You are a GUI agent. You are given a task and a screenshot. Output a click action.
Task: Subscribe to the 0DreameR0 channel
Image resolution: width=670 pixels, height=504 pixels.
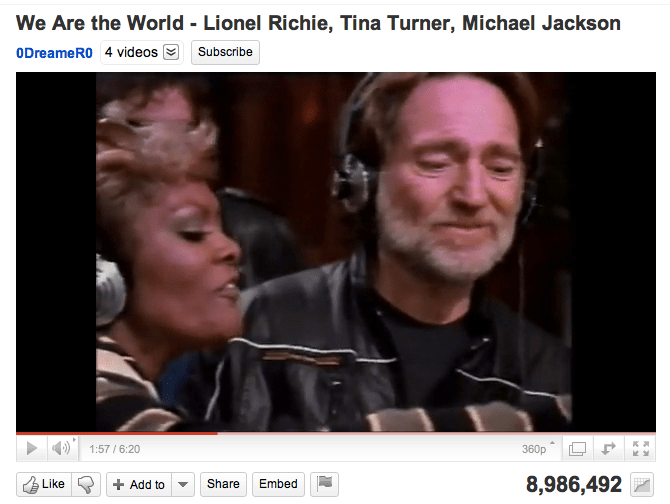225,52
